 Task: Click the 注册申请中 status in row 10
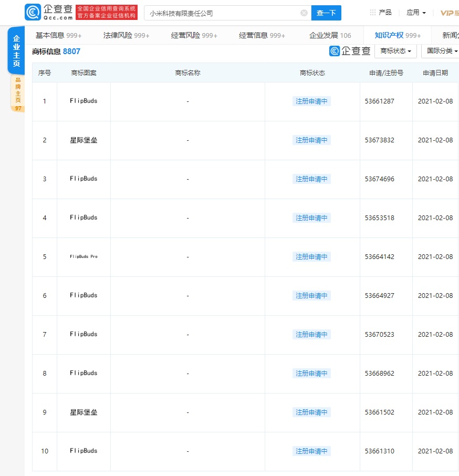tap(311, 451)
